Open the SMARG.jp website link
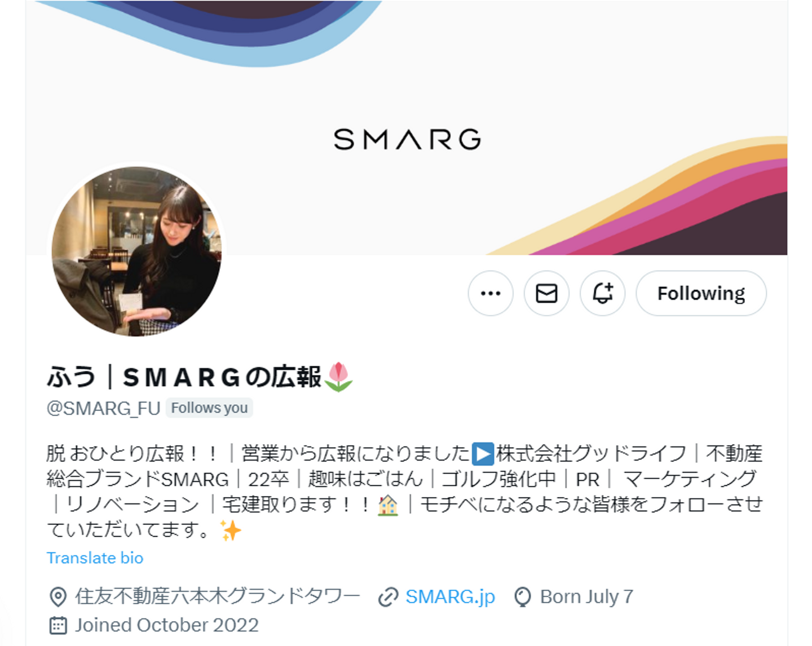This screenshot has height=646, width=812. click(450, 596)
